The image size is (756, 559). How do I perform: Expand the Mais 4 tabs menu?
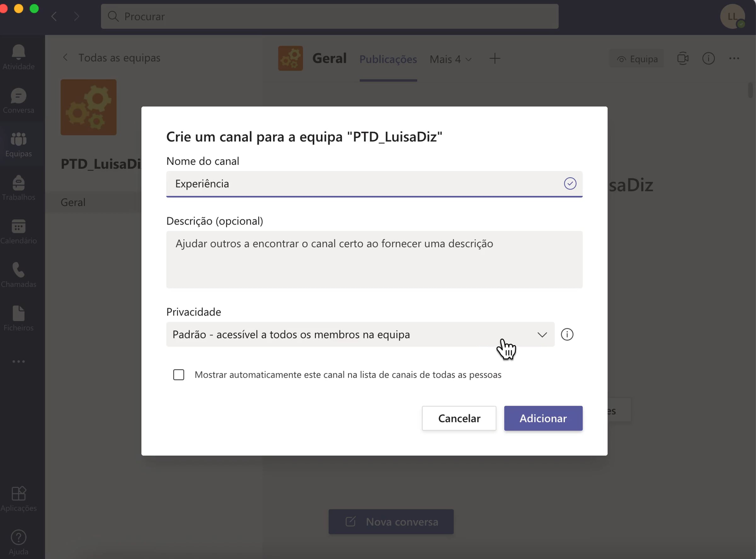pyautogui.click(x=450, y=59)
